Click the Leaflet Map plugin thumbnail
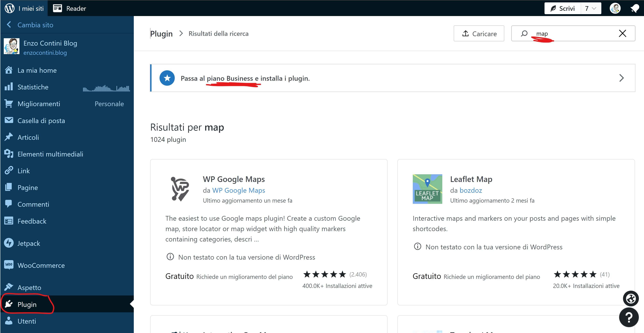644x333 pixels. click(427, 189)
